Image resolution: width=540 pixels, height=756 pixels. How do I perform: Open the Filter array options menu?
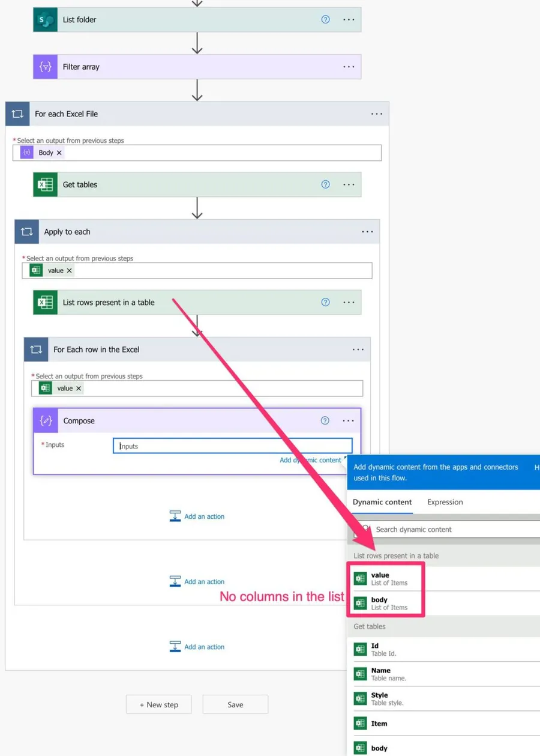click(x=349, y=67)
